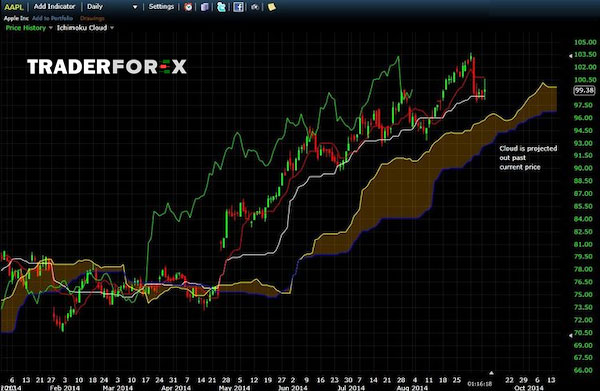Click the Mar 2014 date label
600x391 pixels.
tap(117, 388)
